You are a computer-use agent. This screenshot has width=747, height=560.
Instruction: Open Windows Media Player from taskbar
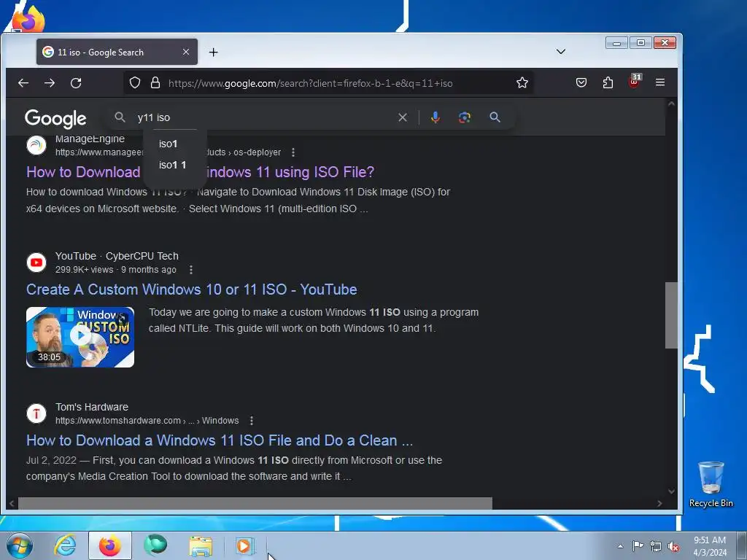(244, 545)
